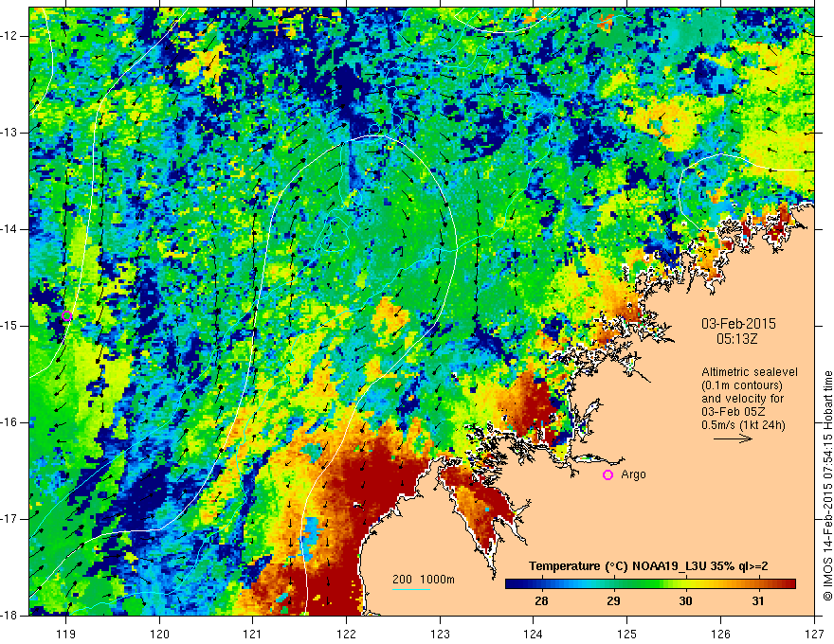834x644 pixels.
Task: Click the longitude tick label 125
Action: 627,634
